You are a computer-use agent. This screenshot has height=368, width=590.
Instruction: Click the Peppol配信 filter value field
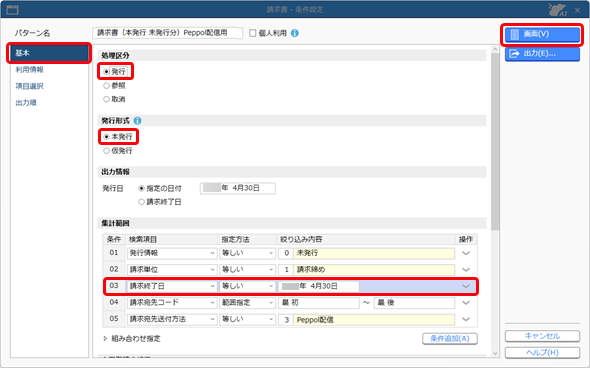coord(374,319)
